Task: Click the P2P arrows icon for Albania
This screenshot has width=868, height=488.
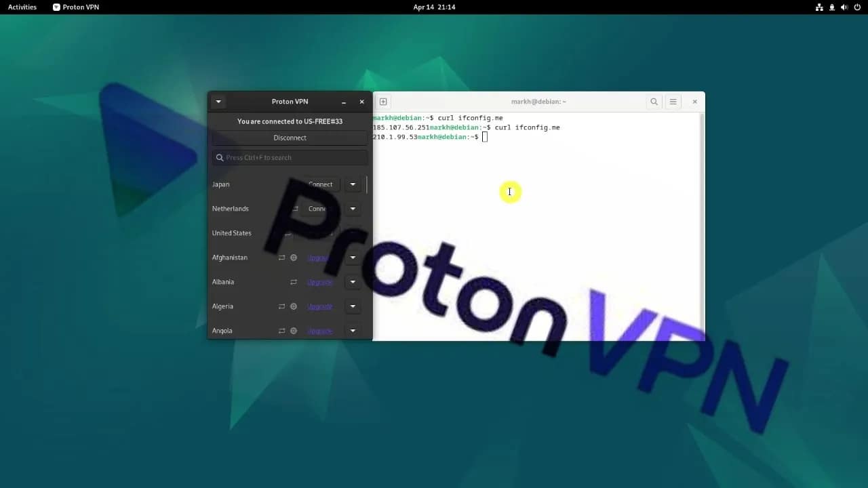Action: pos(294,282)
